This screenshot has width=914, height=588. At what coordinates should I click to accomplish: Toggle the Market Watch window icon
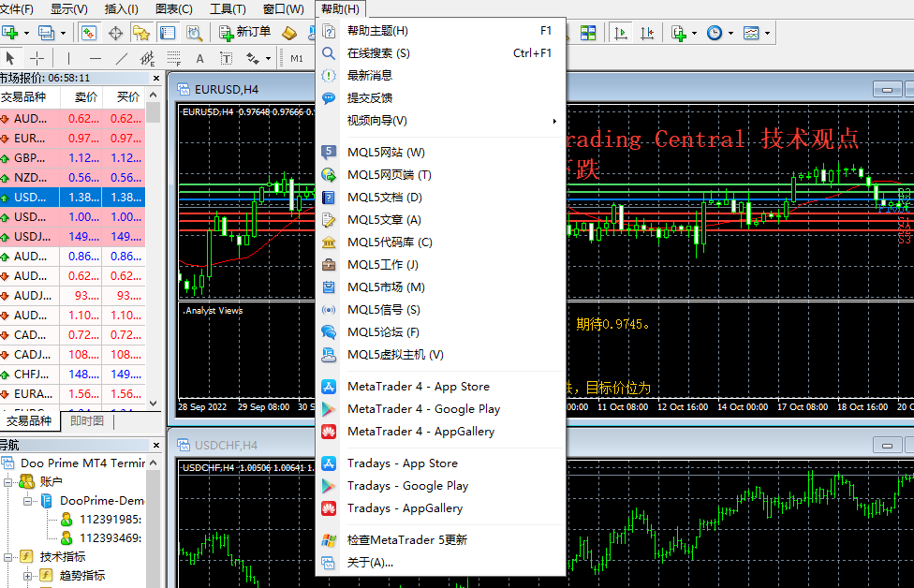pos(89,33)
